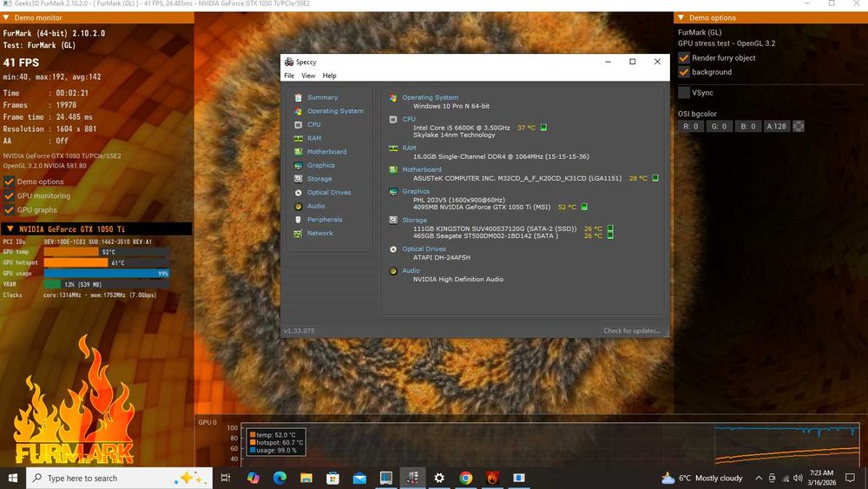Viewport: 868px width, 489px height.
Task: Open the Motherboard heading in summary panel
Action: (422, 169)
